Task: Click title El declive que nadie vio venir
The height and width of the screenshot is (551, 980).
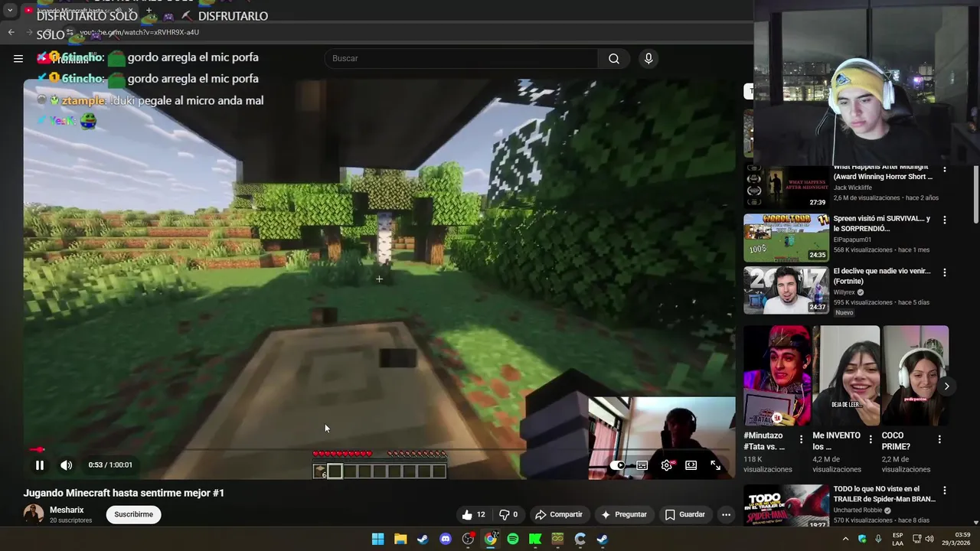Action: [881, 275]
